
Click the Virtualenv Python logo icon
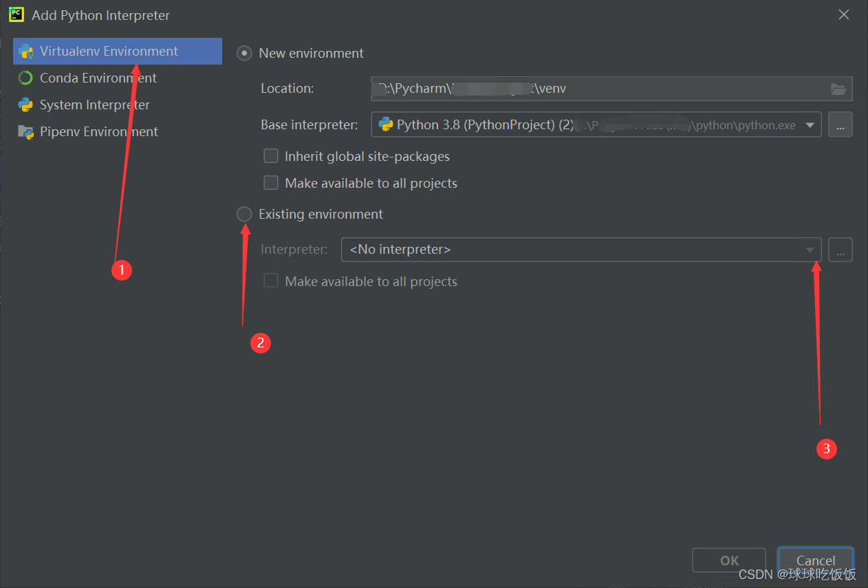[x=26, y=52]
